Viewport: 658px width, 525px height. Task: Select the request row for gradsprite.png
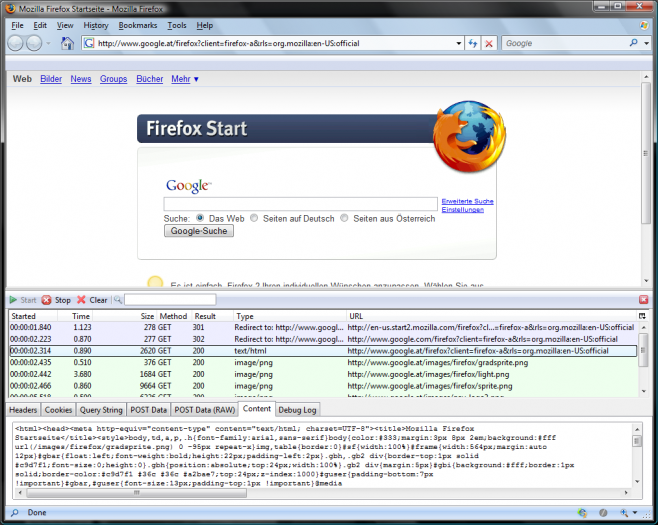click(x=323, y=362)
